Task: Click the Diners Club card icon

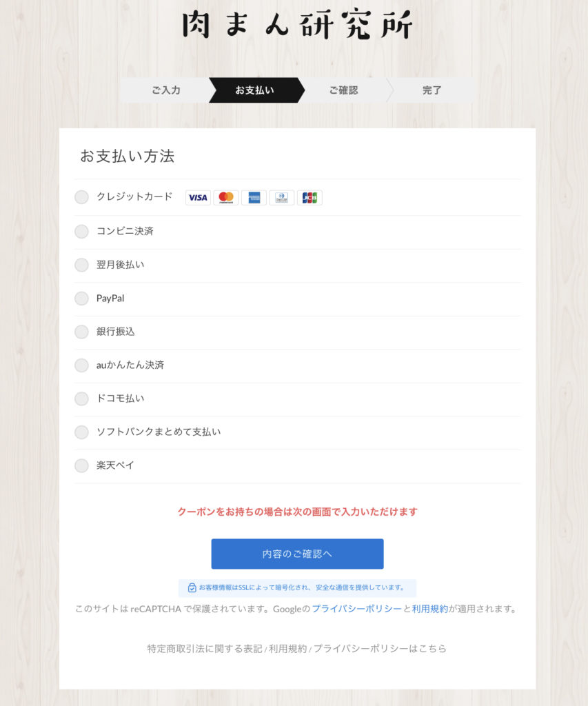Action: (282, 198)
